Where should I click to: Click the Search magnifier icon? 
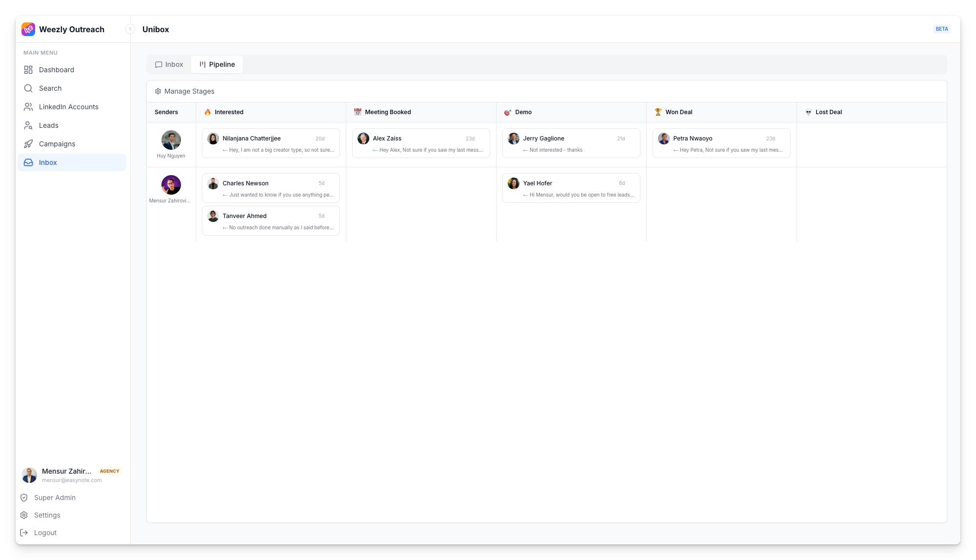pyautogui.click(x=28, y=88)
